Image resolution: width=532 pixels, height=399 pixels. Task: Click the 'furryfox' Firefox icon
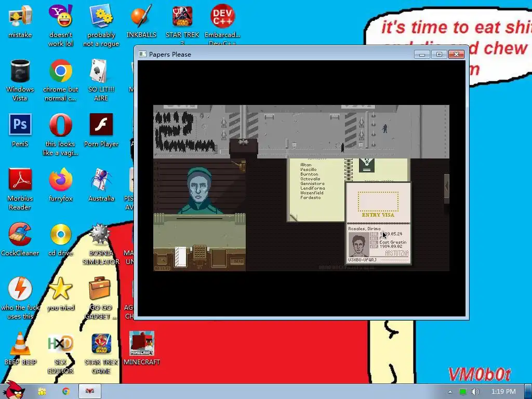(x=60, y=185)
